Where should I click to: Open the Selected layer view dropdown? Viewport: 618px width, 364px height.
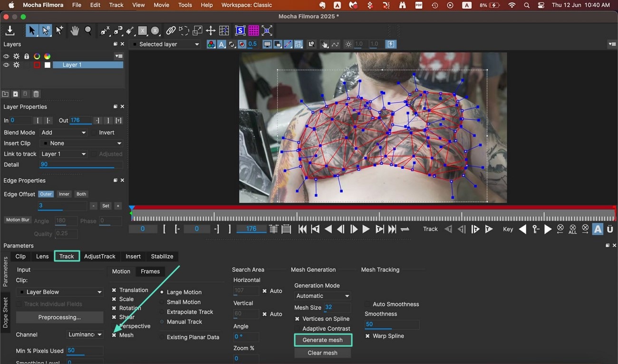pyautogui.click(x=166, y=44)
